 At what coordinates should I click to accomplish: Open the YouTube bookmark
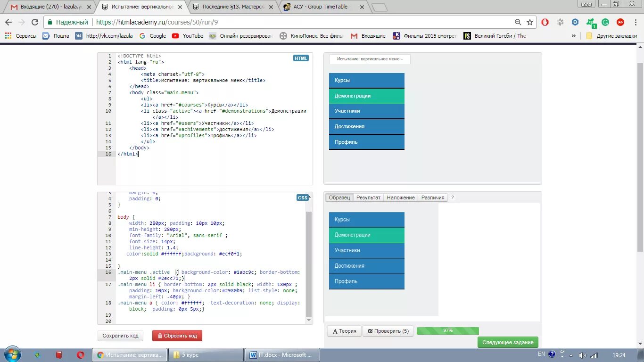tap(188, 36)
